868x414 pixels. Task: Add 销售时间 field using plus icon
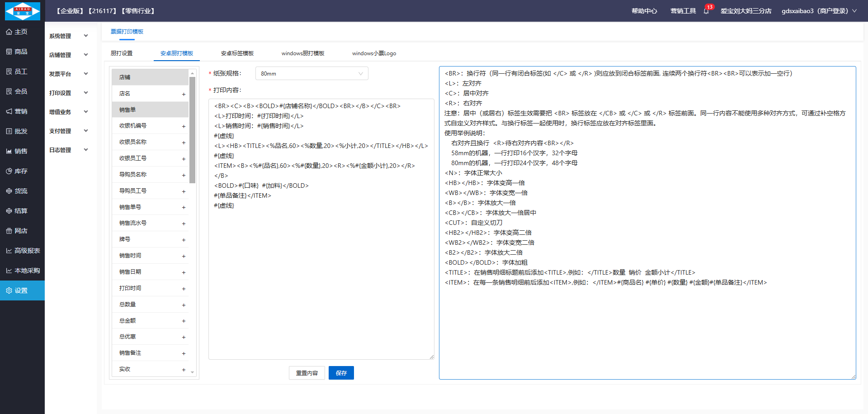[x=184, y=256]
